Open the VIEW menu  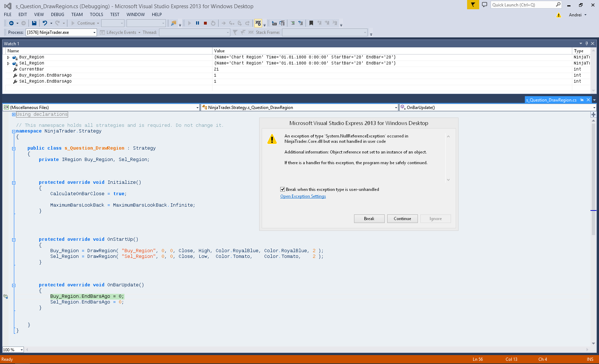[39, 15]
